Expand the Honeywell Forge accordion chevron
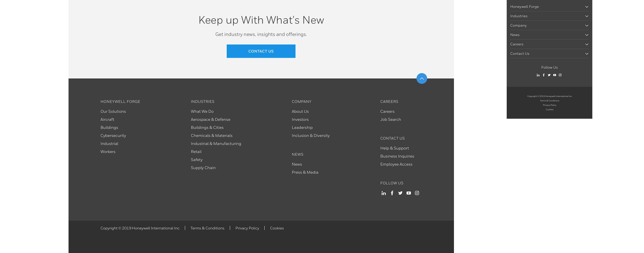 pyautogui.click(x=586, y=7)
